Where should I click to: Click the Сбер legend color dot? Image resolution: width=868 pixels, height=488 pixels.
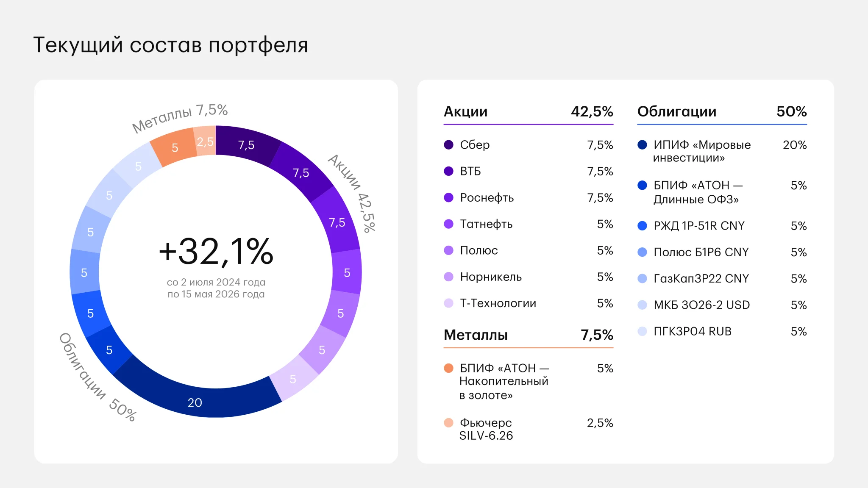click(448, 145)
